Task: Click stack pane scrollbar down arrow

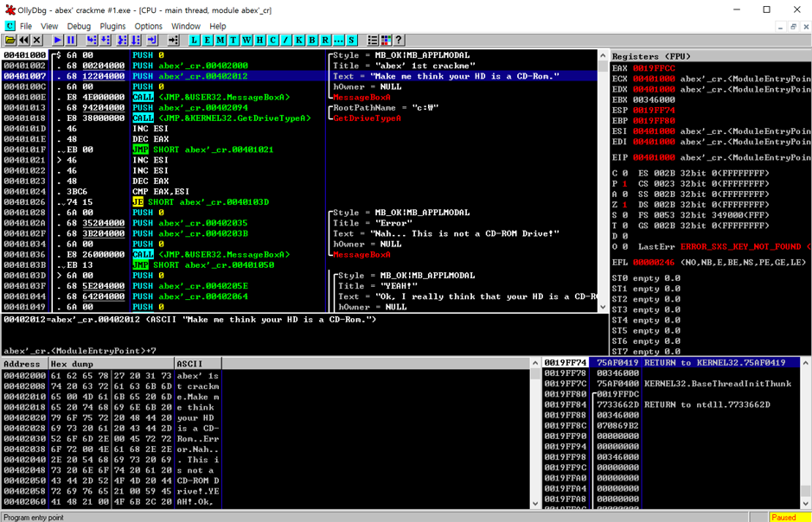Action: pos(806,503)
